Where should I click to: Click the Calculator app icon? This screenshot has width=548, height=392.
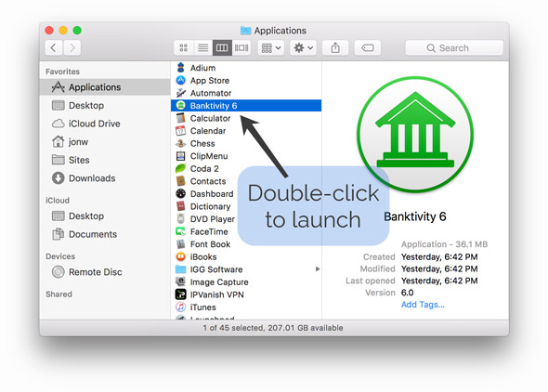[x=181, y=118]
